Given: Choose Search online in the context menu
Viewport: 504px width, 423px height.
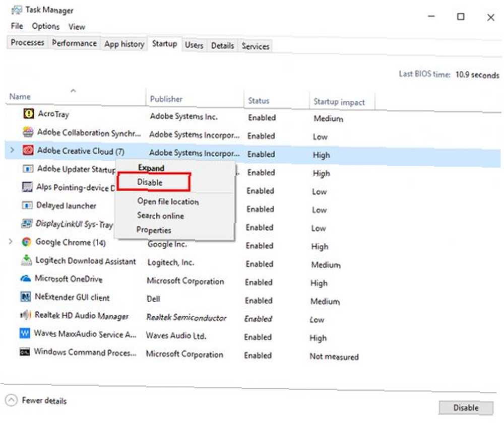Looking at the screenshot, I should click(x=160, y=216).
